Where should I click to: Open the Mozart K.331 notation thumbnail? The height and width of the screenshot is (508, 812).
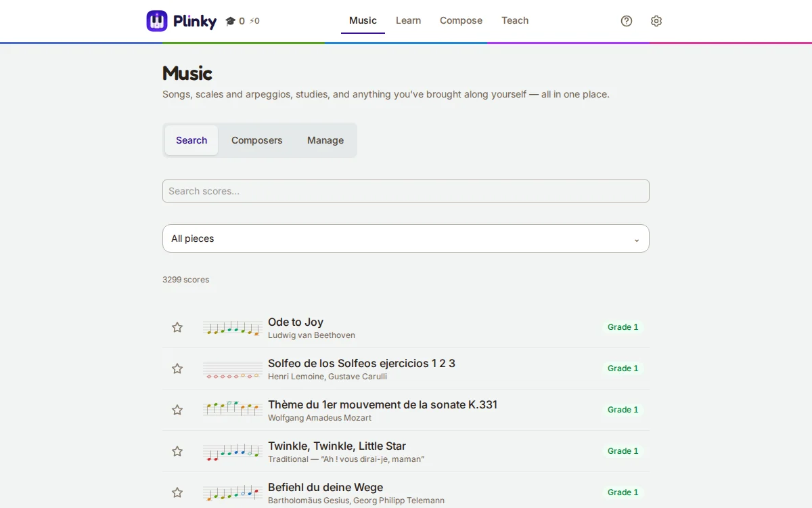pyautogui.click(x=233, y=409)
